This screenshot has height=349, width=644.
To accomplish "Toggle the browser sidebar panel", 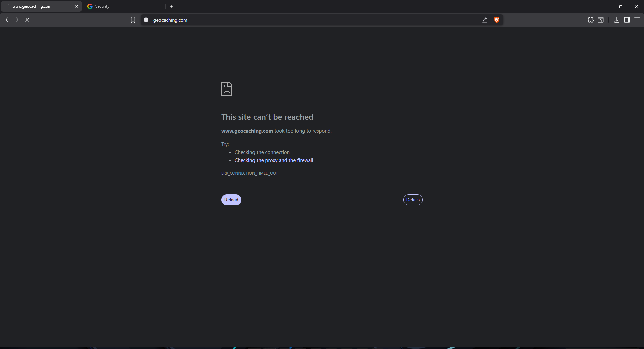I will 627,20.
